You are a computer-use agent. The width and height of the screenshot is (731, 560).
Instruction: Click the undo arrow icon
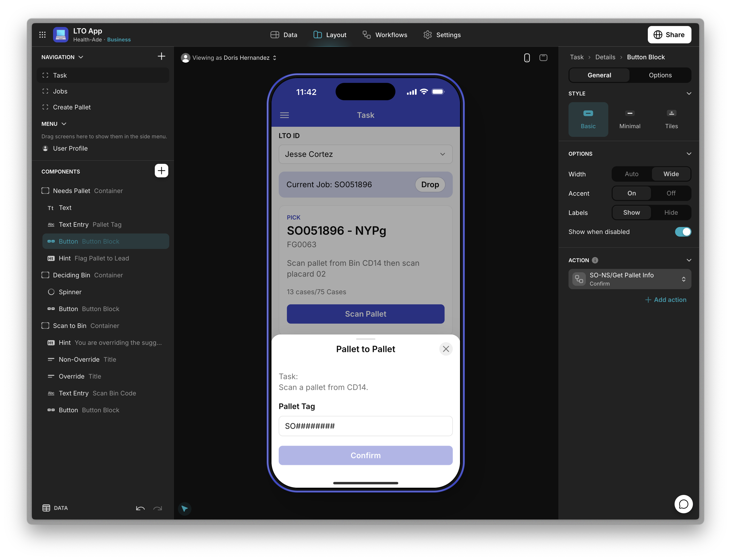(140, 508)
